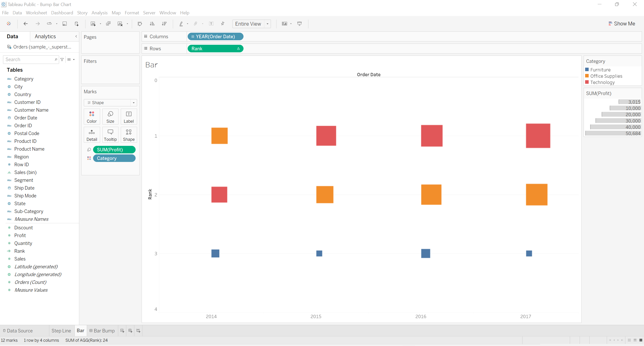Open the Shape mark type dropdown
Image resolution: width=644 pixels, height=346 pixels.
(134, 103)
